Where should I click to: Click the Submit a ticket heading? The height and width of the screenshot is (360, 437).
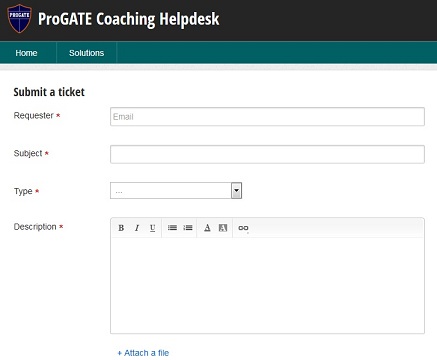pos(49,92)
